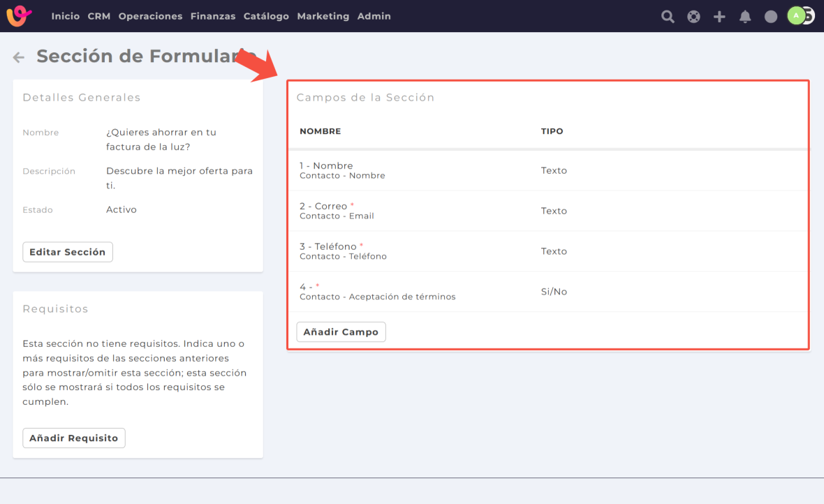The image size is (824, 504).
Task: Open help via the lifebuoy icon
Action: point(693,17)
